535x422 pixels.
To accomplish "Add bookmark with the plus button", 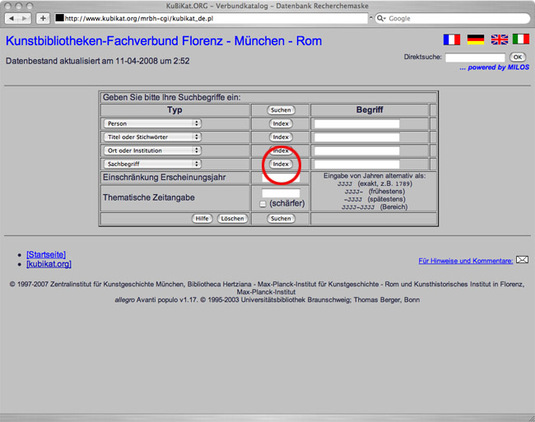I will coord(43,18).
